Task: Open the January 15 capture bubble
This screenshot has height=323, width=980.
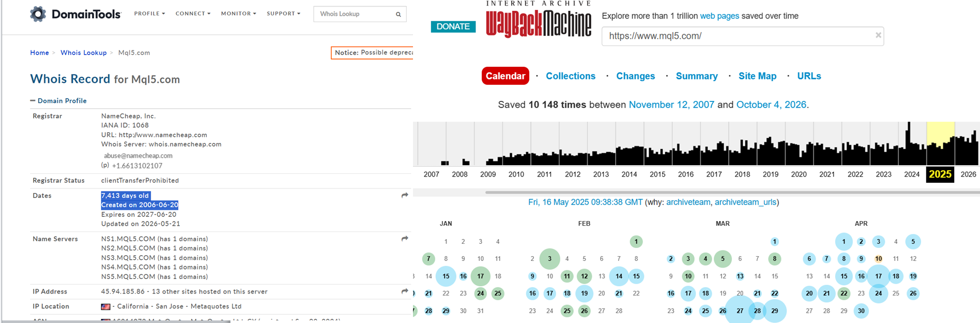Action: [x=446, y=276]
